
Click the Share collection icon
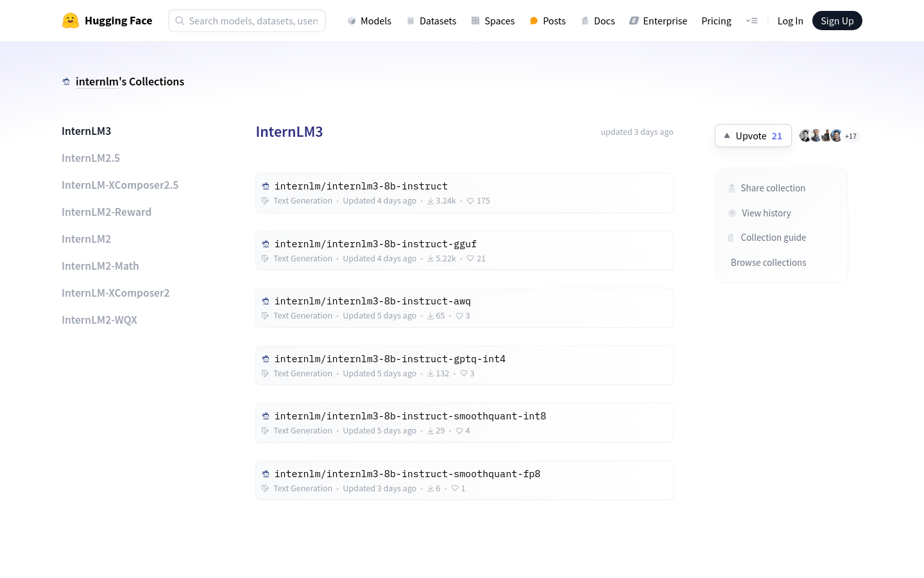(732, 188)
